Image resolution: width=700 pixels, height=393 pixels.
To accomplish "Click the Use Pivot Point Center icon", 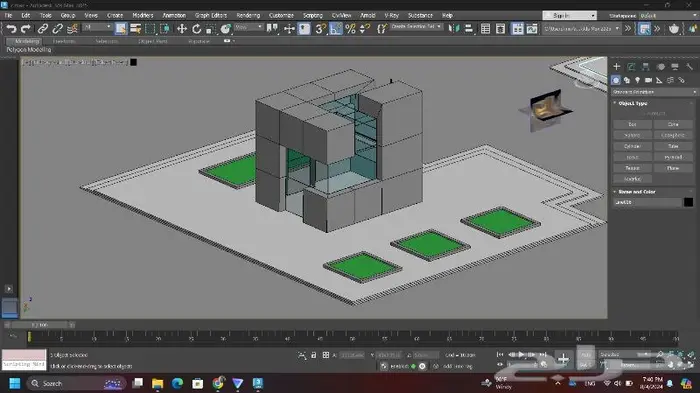I will (272, 29).
